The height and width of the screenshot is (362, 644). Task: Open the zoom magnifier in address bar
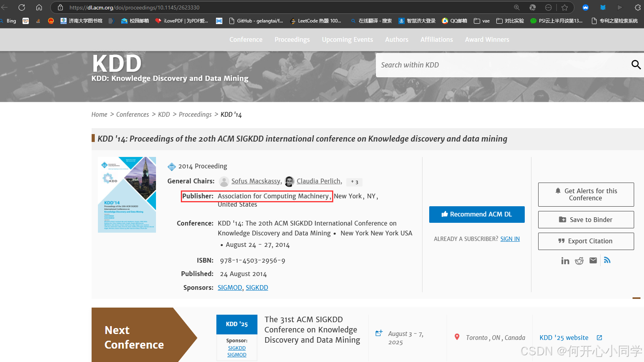pos(516,7)
